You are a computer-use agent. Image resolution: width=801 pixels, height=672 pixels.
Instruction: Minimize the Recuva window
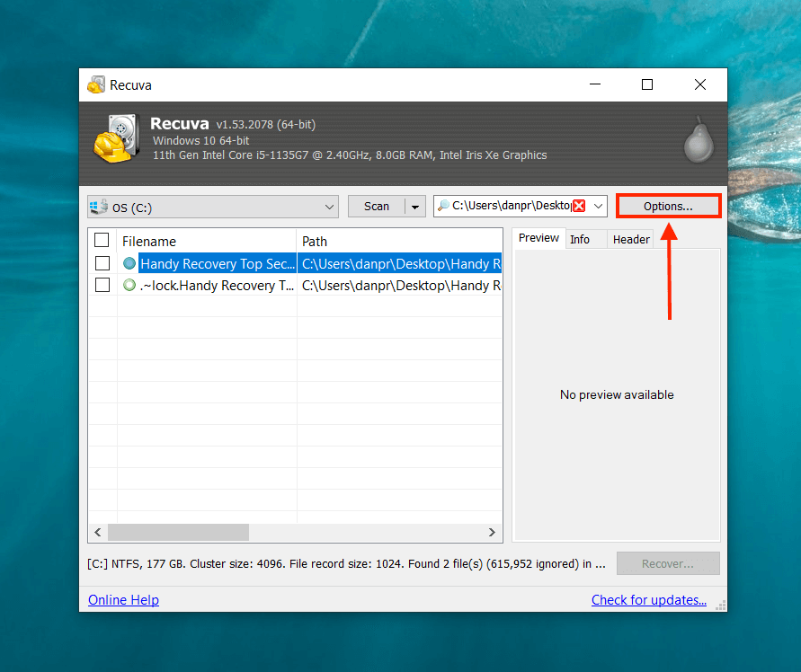[x=595, y=84]
